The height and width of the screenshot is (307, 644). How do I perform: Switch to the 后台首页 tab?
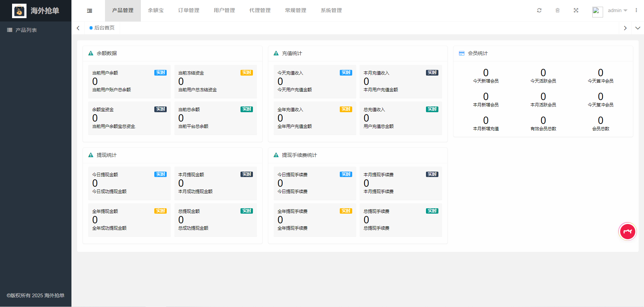tap(102, 28)
